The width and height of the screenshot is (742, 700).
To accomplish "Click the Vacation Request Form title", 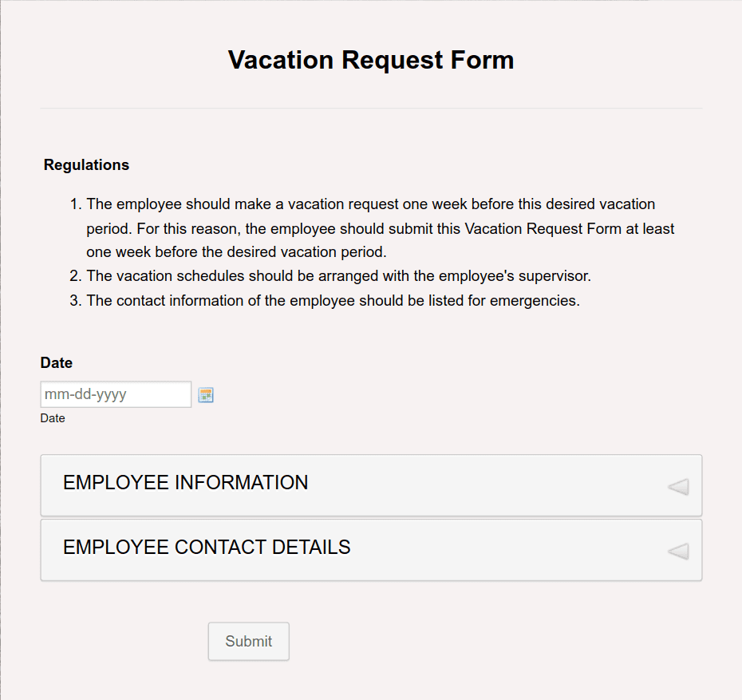I will pyautogui.click(x=371, y=59).
